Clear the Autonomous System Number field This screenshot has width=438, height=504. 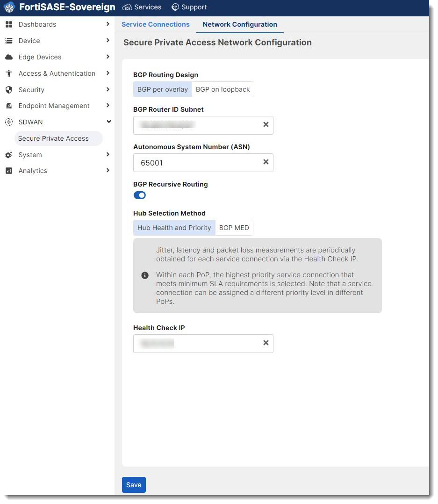pyautogui.click(x=266, y=162)
